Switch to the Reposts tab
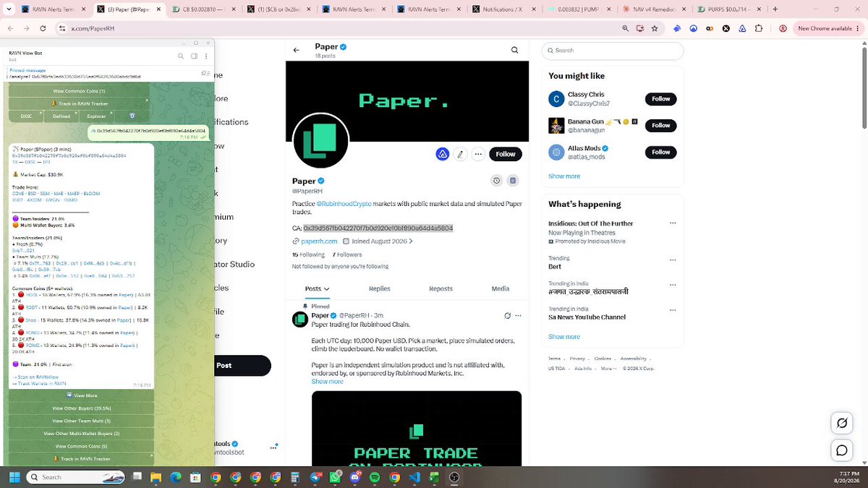The width and height of the screenshot is (868, 488). pos(441,288)
